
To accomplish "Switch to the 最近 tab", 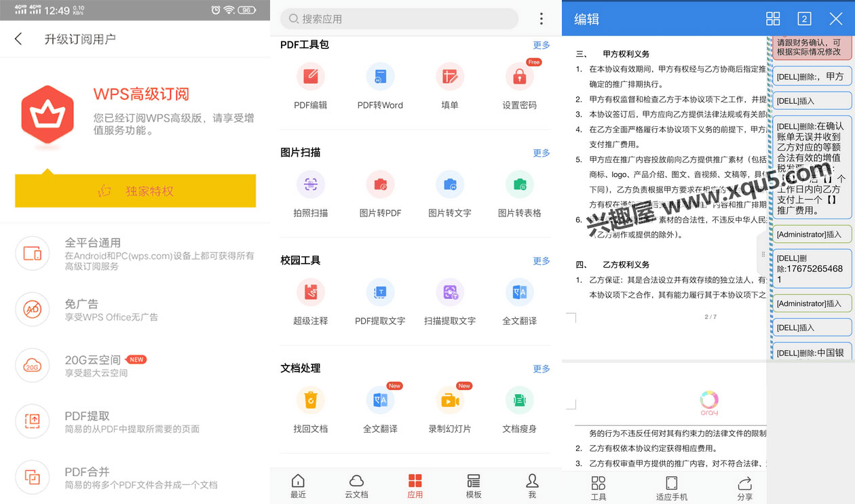I will point(298,486).
